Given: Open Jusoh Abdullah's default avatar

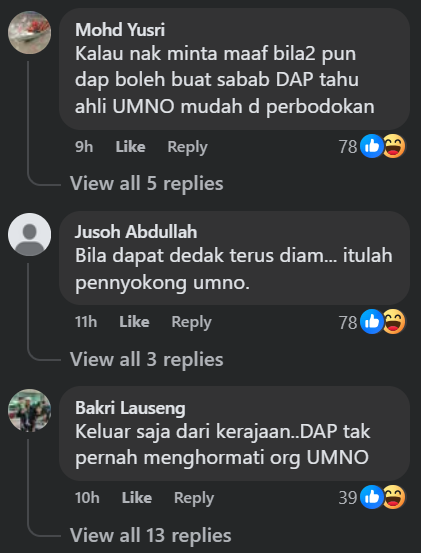Looking at the screenshot, I should 30,234.
